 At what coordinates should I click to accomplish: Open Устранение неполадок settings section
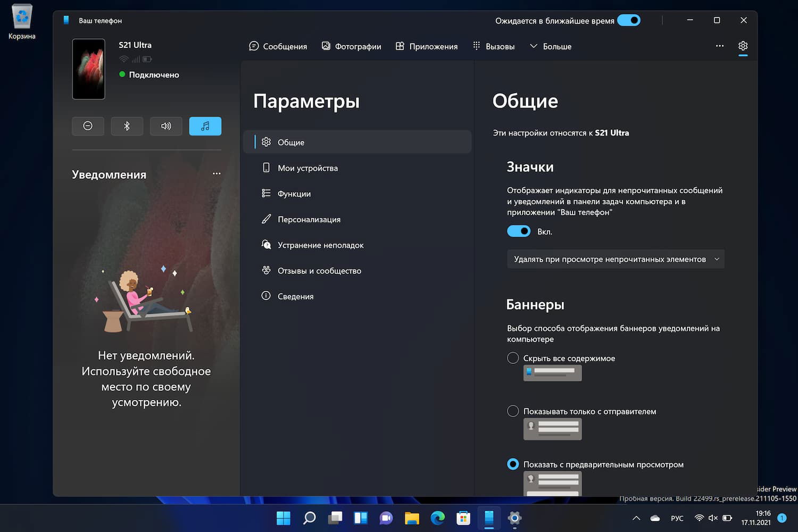point(358,245)
